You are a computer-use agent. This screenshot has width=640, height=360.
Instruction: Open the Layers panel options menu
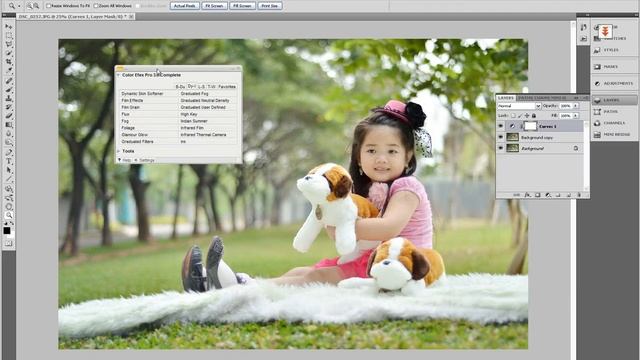tap(585, 98)
